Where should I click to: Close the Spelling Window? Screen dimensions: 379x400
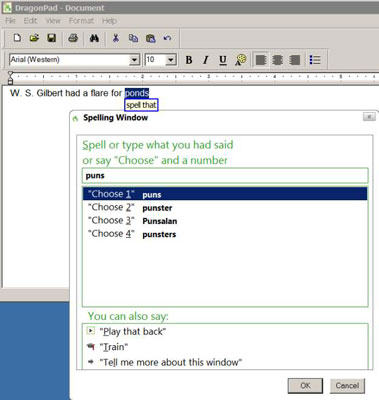(369, 117)
